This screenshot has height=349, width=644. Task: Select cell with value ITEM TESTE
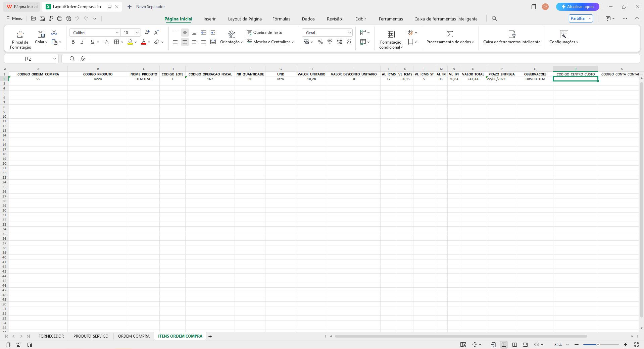coord(144,79)
